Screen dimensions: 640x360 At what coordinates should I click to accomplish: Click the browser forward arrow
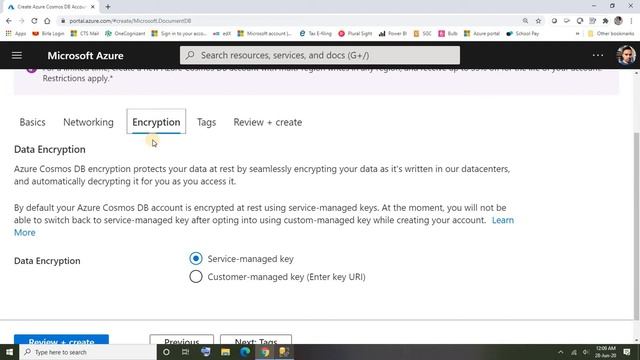(22, 21)
